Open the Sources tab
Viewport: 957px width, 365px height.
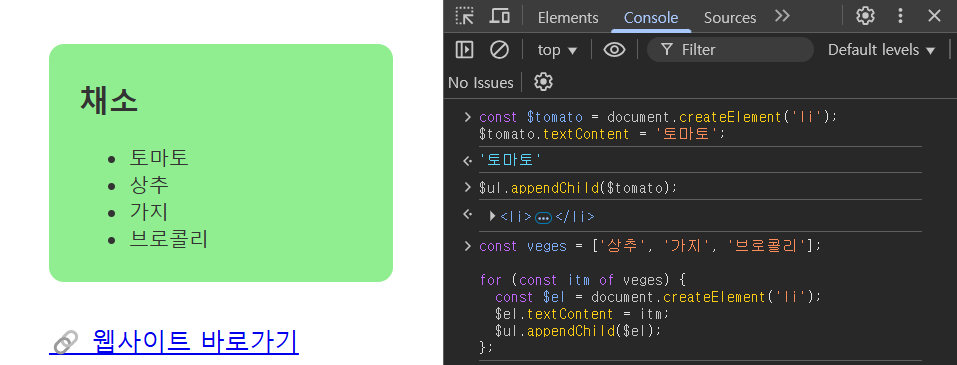pyautogui.click(x=730, y=18)
